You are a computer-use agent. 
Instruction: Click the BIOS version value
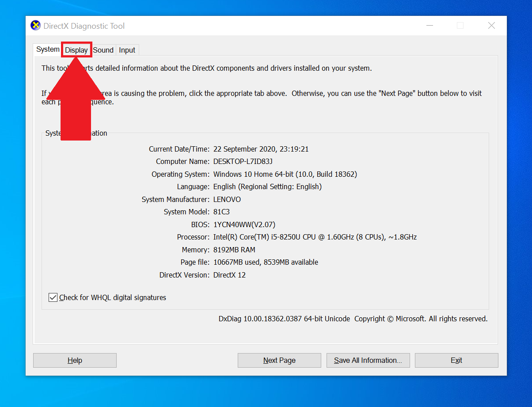246,224
